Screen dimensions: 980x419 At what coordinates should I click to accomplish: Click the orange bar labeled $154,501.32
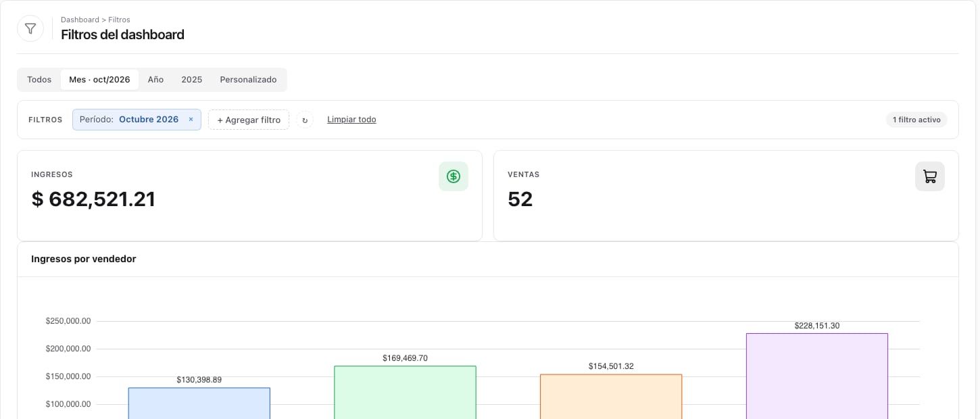[x=611, y=397]
